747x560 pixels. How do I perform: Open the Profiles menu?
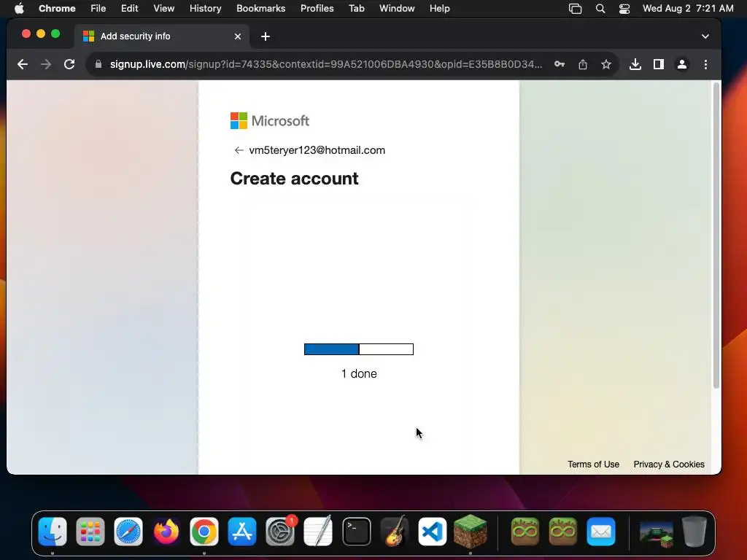click(x=317, y=9)
